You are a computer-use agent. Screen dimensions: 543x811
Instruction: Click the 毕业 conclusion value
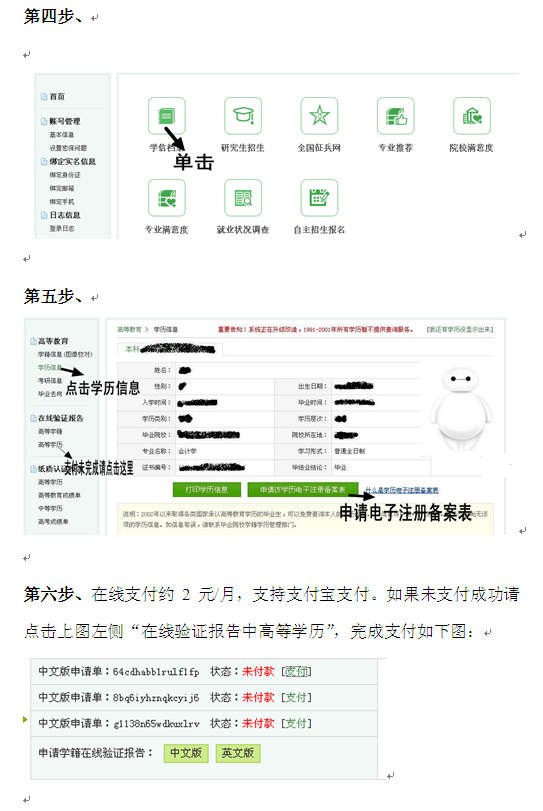[340, 468]
